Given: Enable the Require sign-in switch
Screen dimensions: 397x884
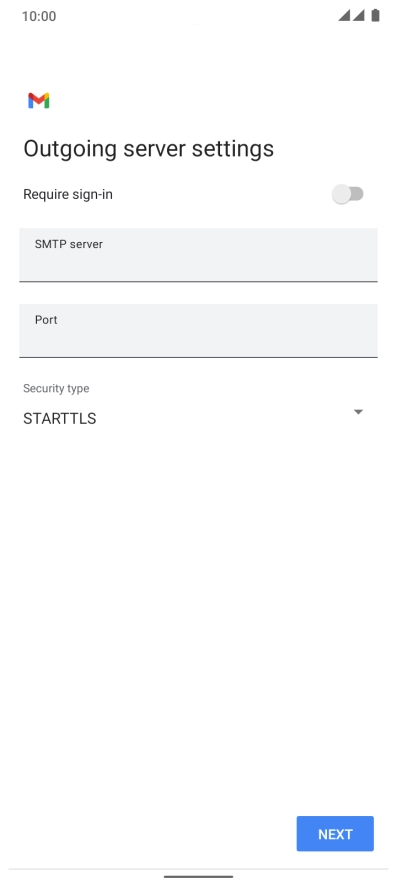Looking at the screenshot, I should tap(348, 195).
